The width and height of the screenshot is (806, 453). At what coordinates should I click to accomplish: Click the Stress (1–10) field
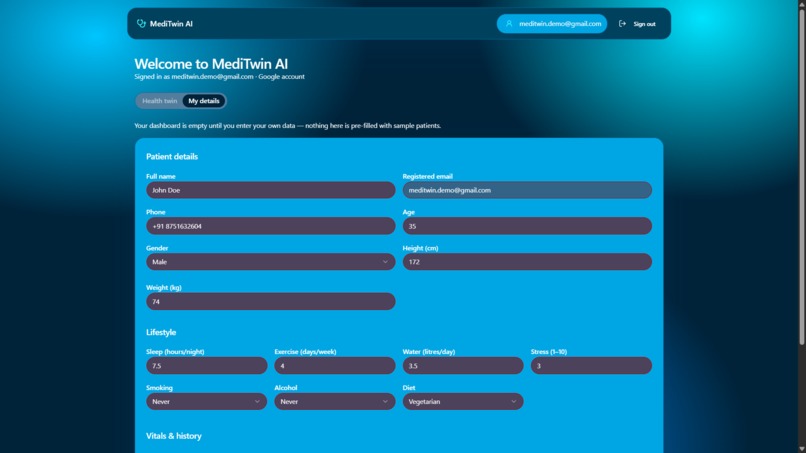coord(591,366)
